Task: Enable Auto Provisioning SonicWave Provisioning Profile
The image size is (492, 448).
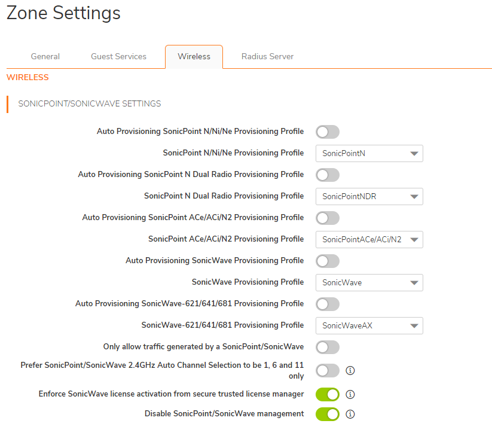Action: pos(328,261)
